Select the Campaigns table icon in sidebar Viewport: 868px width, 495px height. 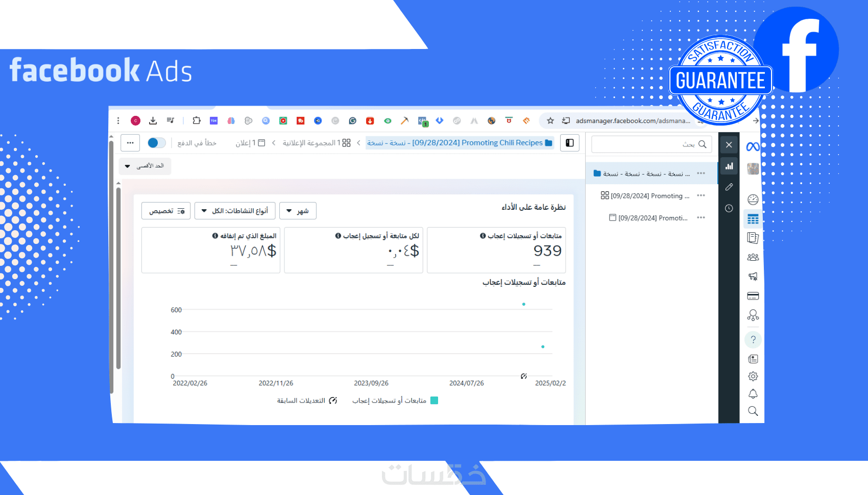(x=753, y=219)
